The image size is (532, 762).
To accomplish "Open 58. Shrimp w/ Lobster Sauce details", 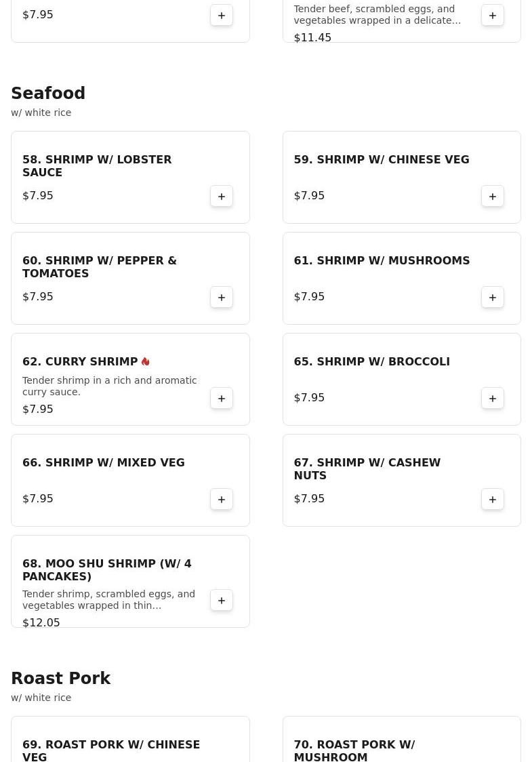I will pyautogui.click(x=97, y=166).
